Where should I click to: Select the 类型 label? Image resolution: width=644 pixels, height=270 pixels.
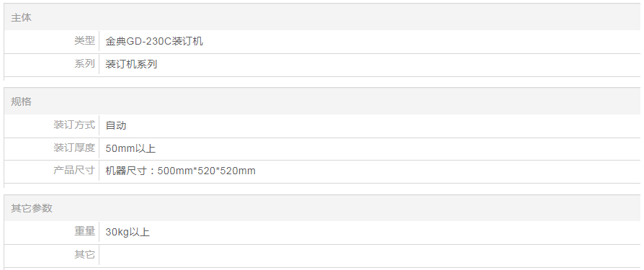[84, 40]
